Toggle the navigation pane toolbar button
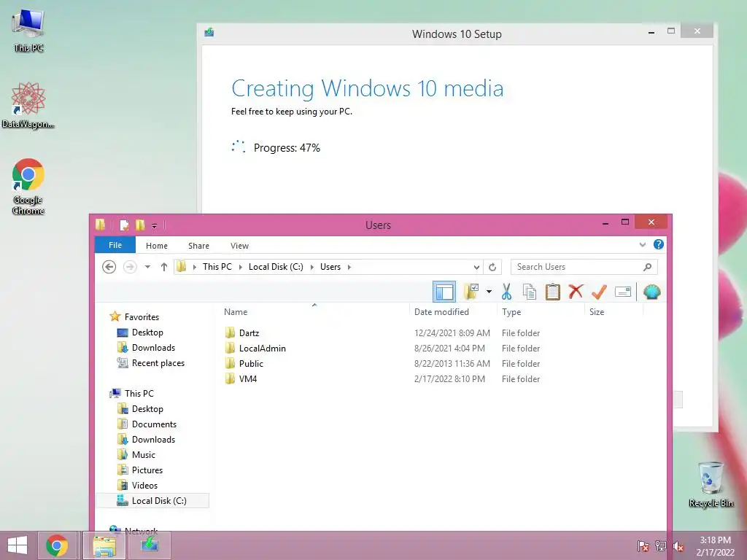The height and width of the screenshot is (560, 747). [x=444, y=292]
